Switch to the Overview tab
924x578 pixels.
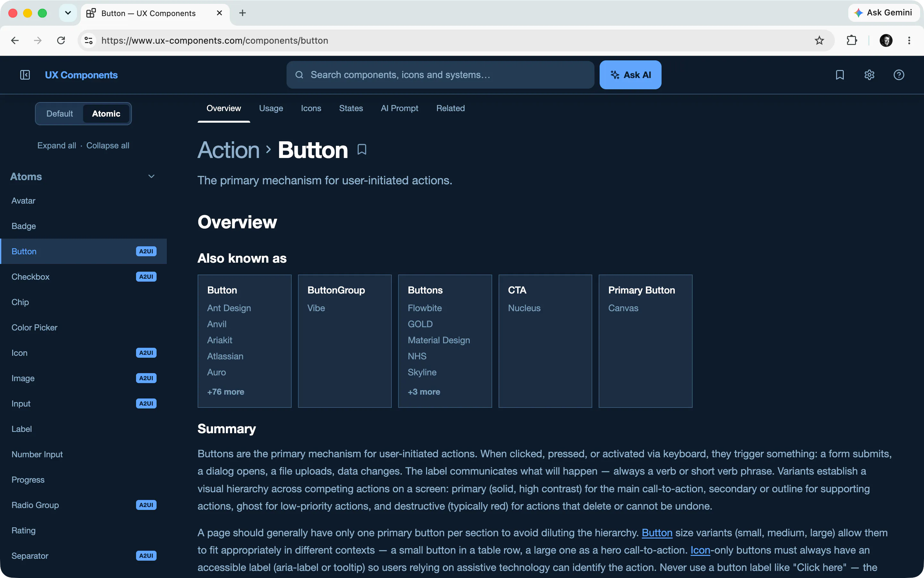click(224, 109)
